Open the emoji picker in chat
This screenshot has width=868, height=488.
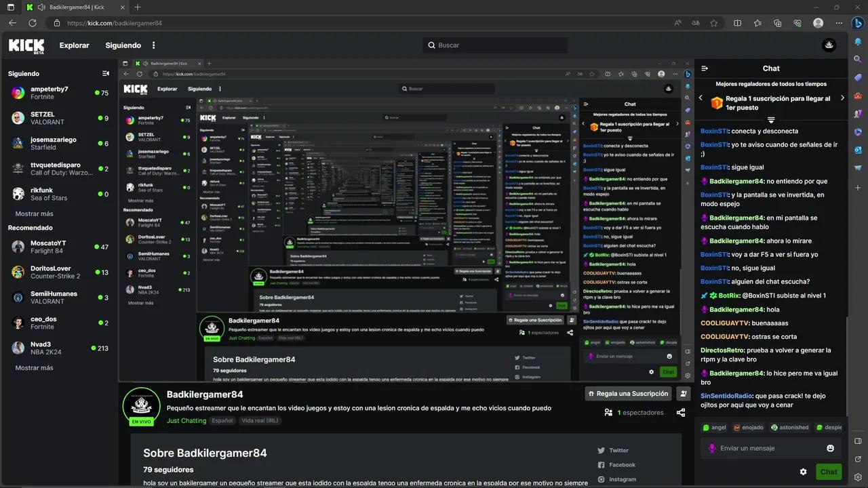click(830, 448)
